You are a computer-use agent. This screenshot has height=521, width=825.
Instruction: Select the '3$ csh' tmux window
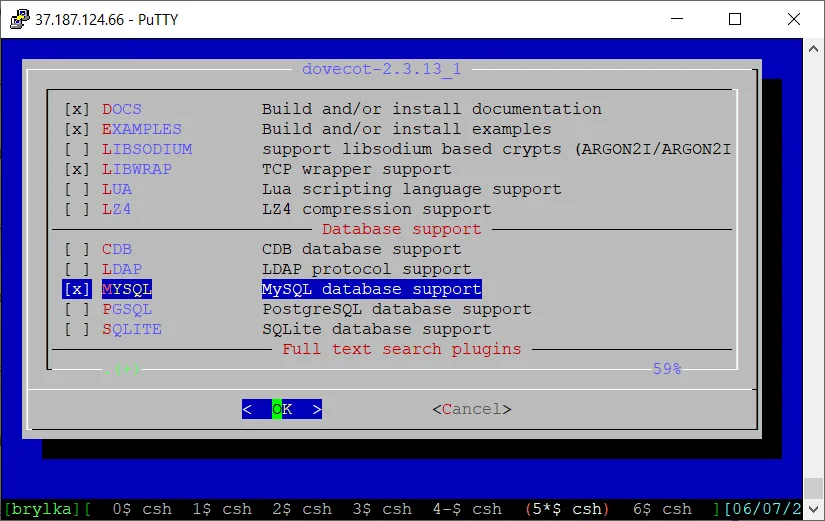pyautogui.click(x=382, y=509)
